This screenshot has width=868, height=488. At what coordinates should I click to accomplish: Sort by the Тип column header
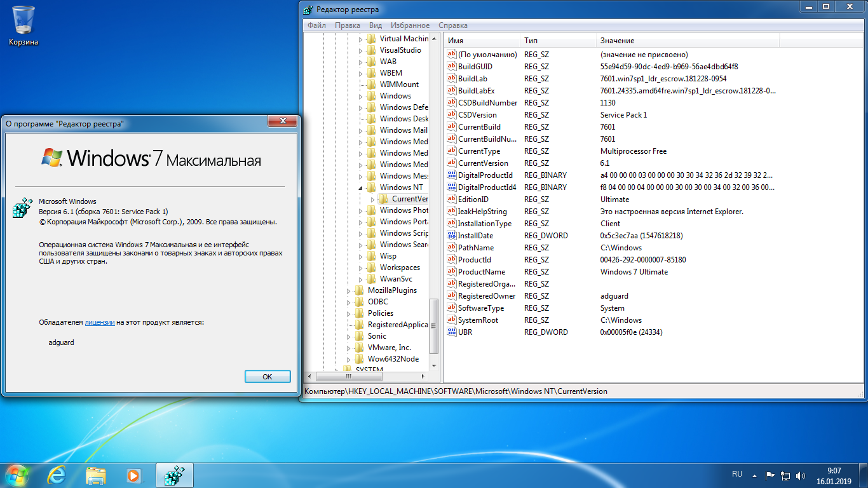coord(558,41)
